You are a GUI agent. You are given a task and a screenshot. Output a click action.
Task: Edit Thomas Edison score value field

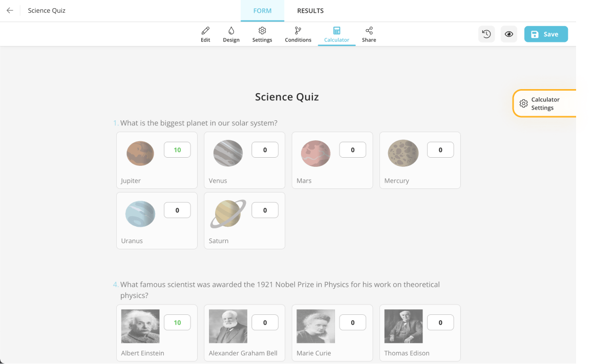(440, 323)
